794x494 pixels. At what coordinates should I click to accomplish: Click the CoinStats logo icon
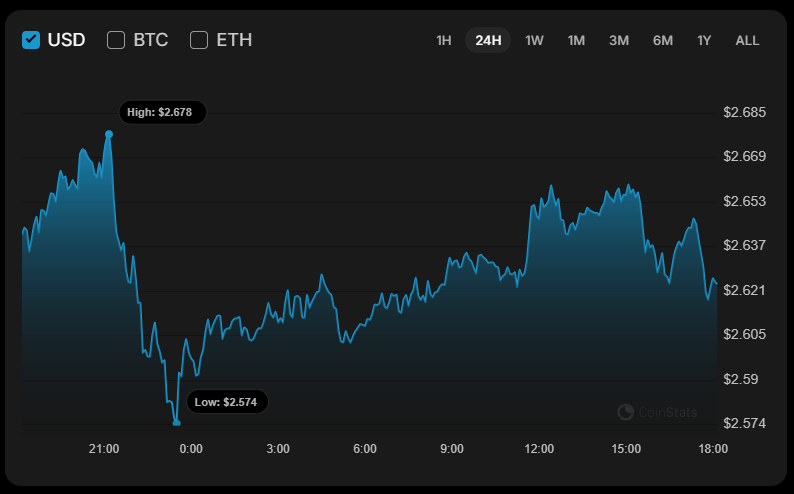click(626, 411)
